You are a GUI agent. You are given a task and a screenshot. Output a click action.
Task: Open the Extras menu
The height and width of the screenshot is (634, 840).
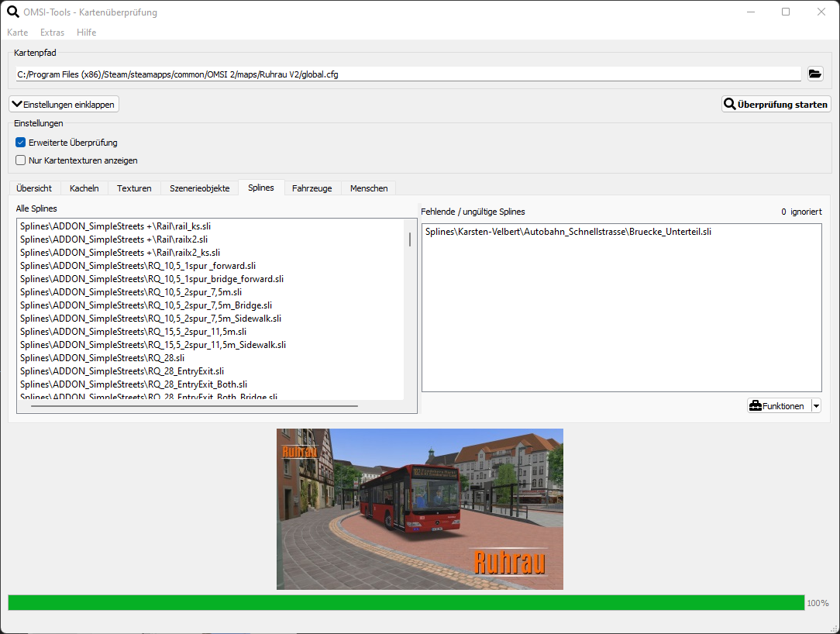tap(53, 33)
